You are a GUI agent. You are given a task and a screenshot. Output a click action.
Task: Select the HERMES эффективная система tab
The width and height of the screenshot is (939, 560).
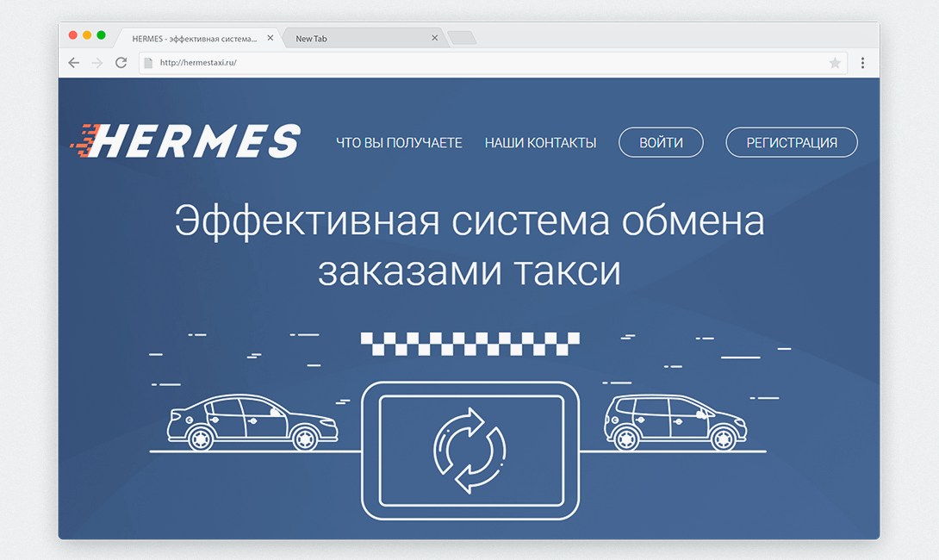(197, 38)
